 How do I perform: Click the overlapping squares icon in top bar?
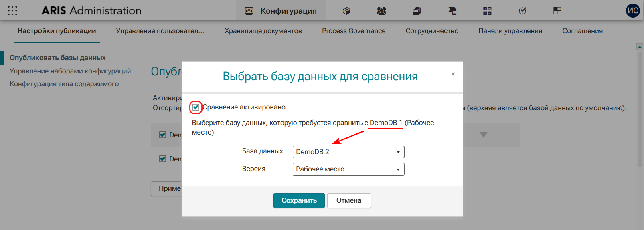coord(557,11)
